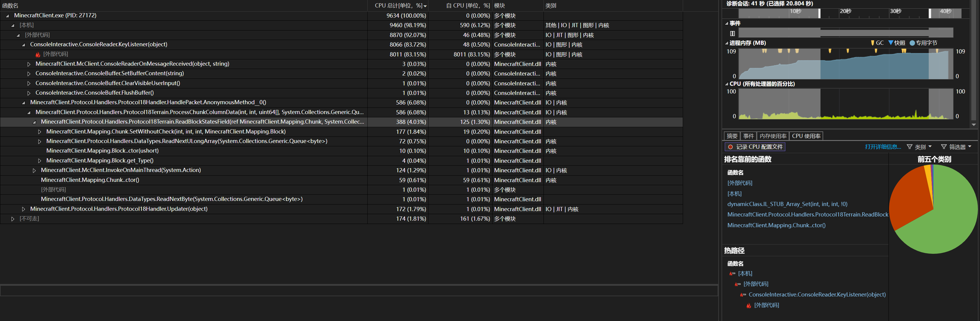Click the scroll-down arrow of diagnostics graph
The width and height of the screenshot is (980, 321).
(973, 125)
